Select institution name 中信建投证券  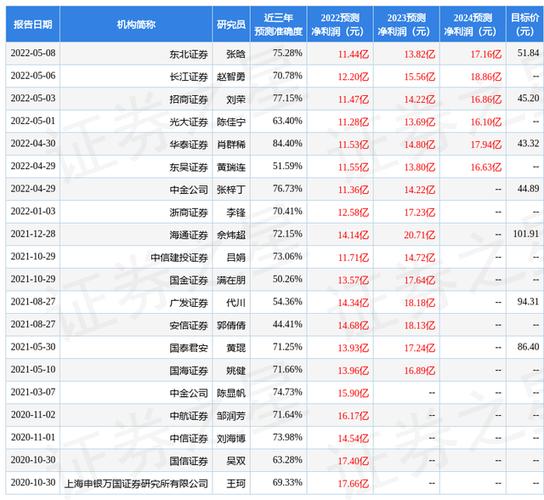179,257
